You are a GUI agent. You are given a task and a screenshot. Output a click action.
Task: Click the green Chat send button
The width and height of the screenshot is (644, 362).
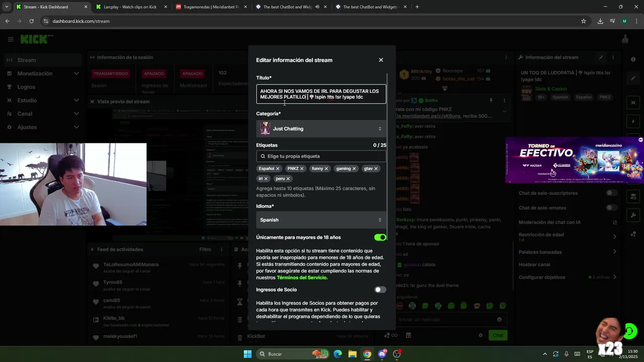click(498, 335)
